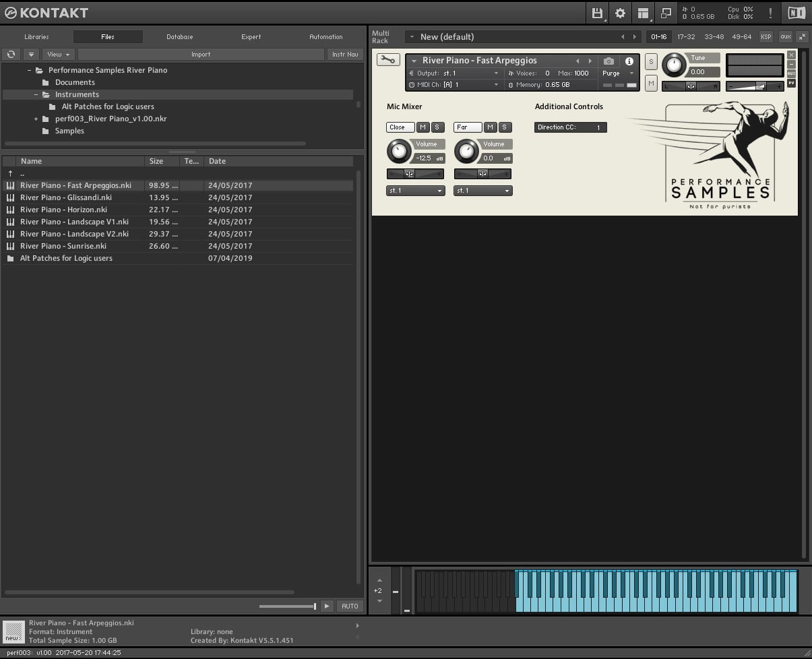Toggle the minimized view icon in header

[x=666, y=13]
